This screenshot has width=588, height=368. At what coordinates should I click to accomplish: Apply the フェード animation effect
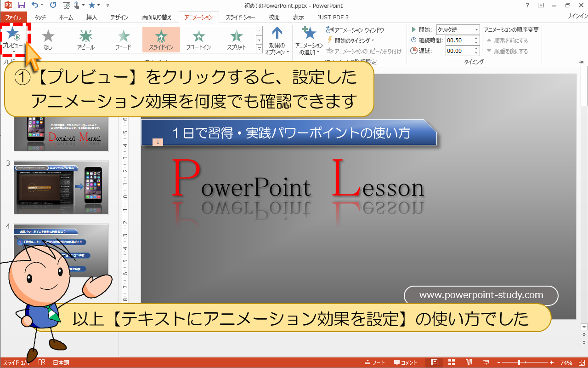pos(123,39)
